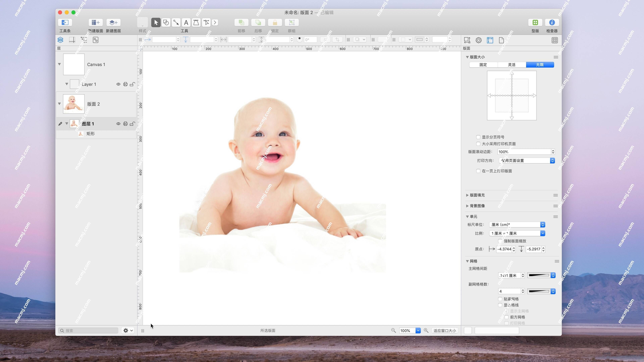Select the 无限 canvas size tab
The image size is (644, 362).
click(x=540, y=65)
